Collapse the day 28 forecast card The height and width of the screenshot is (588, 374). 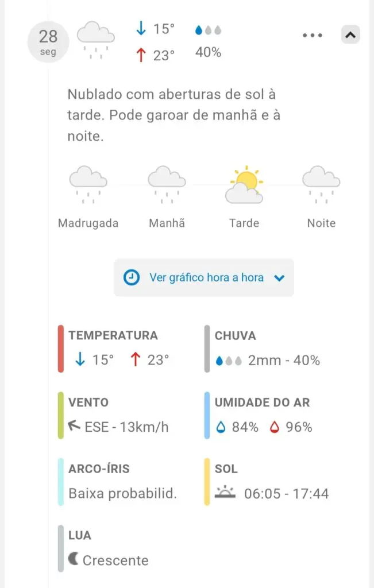[350, 35]
